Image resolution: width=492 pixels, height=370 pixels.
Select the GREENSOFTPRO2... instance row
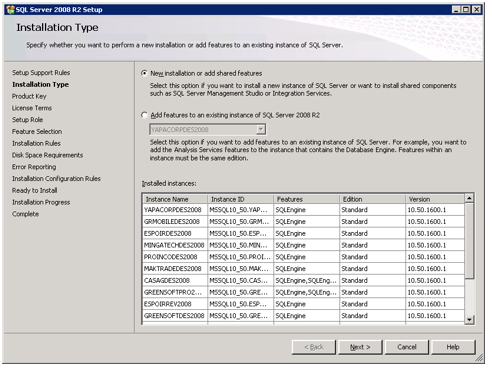[303, 292]
